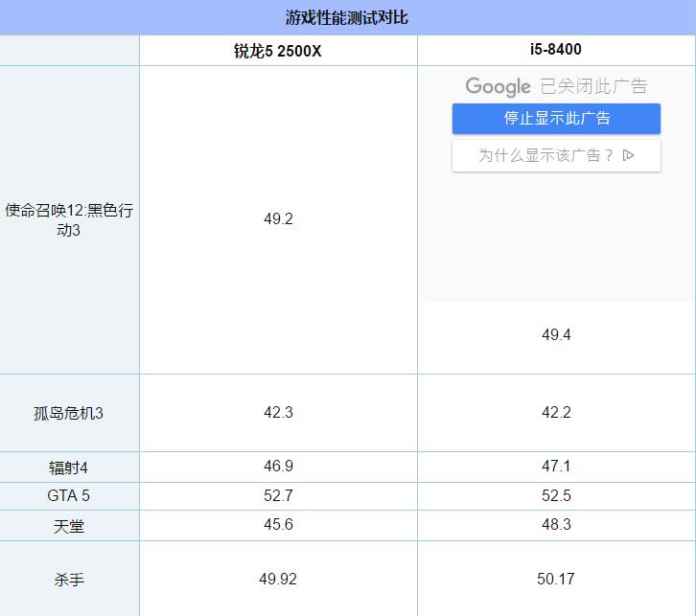Click the 已关闭此广告 text
Screen dimensions: 696x616
(593, 86)
